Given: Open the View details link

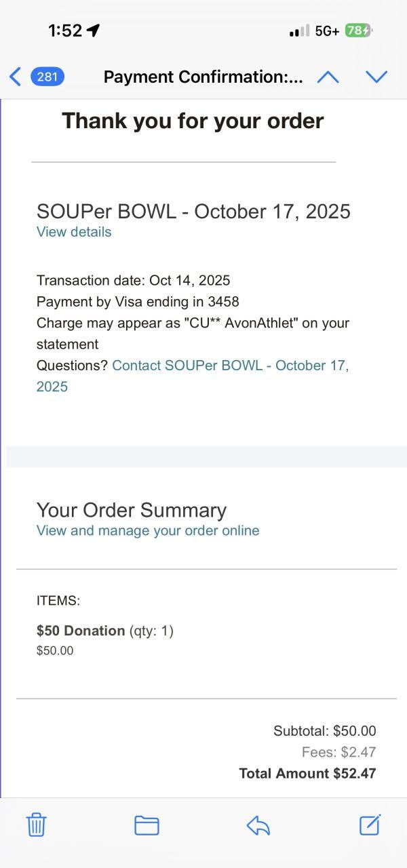Looking at the screenshot, I should point(74,232).
